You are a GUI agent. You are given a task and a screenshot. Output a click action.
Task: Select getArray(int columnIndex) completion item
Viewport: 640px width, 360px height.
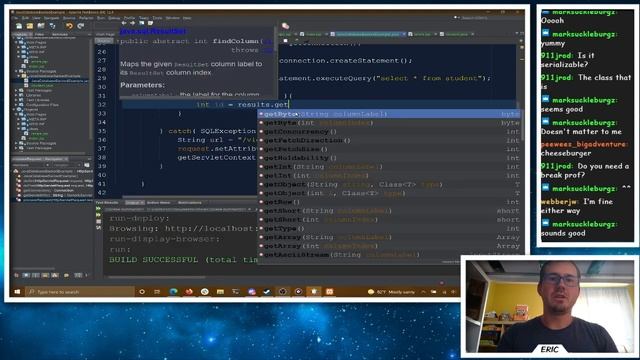pyautogui.click(x=389, y=246)
